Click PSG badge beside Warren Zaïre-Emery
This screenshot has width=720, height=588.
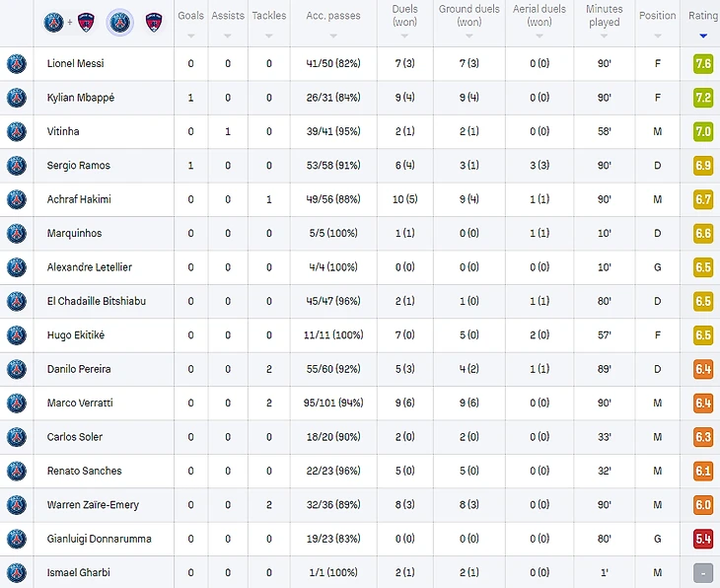click(x=17, y=505)
